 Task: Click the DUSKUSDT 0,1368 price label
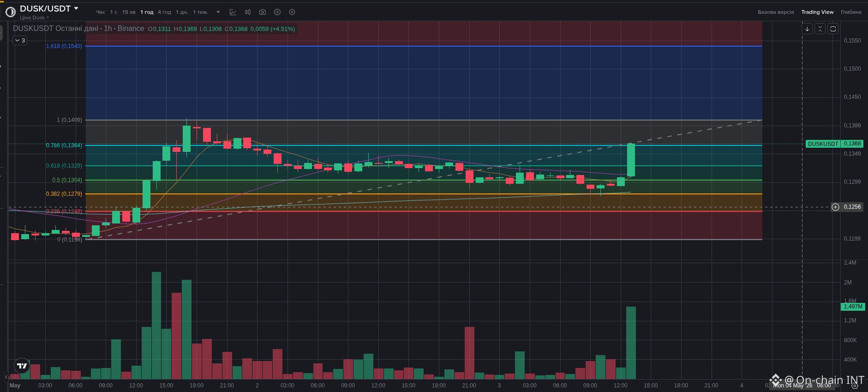(834, 144)
